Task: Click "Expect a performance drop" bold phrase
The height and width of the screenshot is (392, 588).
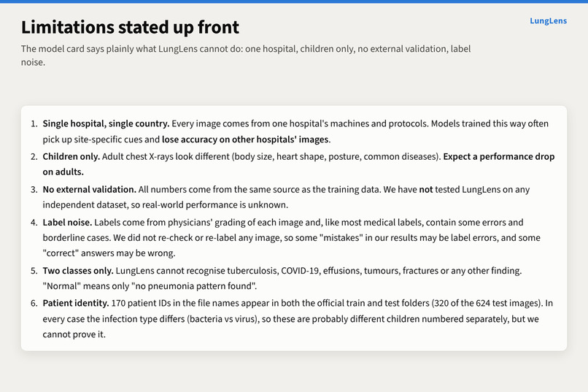Action: [x=499, y=156]
